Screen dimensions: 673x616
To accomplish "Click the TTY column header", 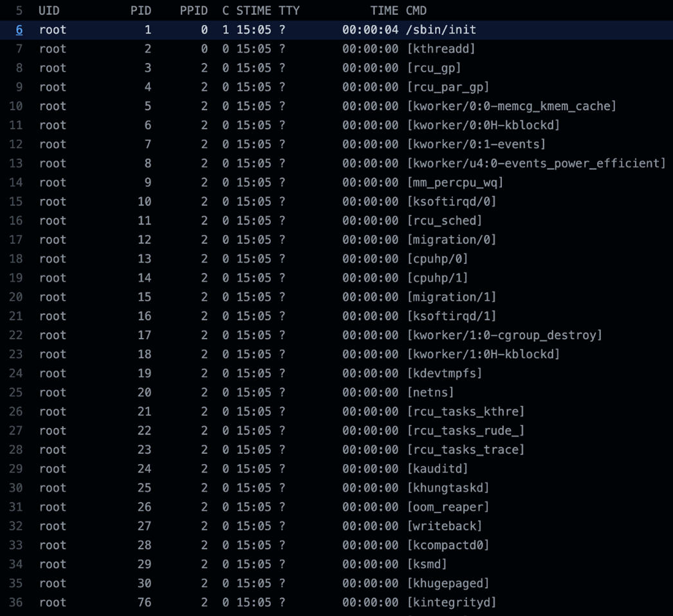I will (x=289, y=11).
